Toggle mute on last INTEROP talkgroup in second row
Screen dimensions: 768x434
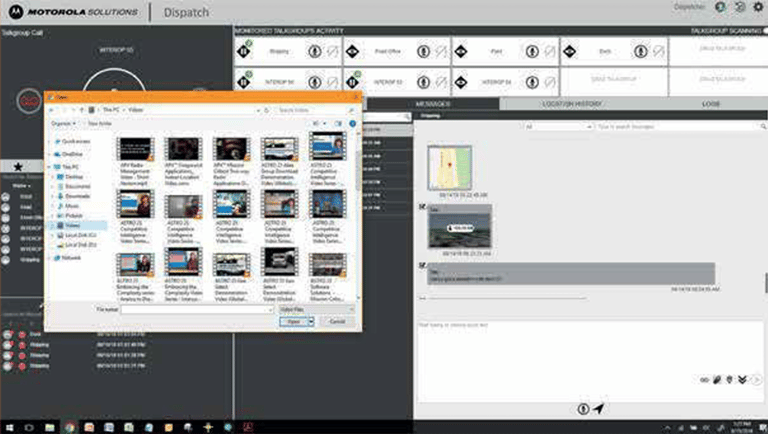[x=550, y=82]
